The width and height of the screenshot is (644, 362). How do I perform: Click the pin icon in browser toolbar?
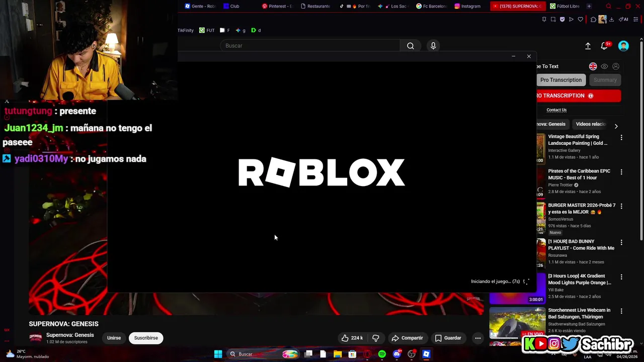tap(544, 19)
